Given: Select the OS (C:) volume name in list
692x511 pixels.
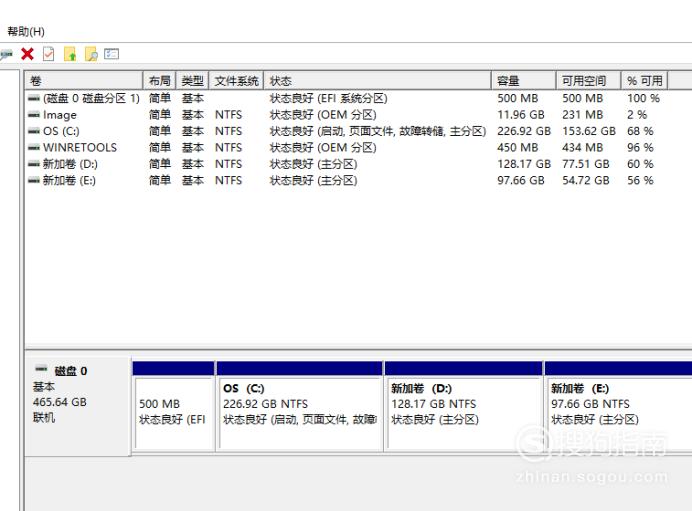Looking at the screenshot, I should click(61, 131).
